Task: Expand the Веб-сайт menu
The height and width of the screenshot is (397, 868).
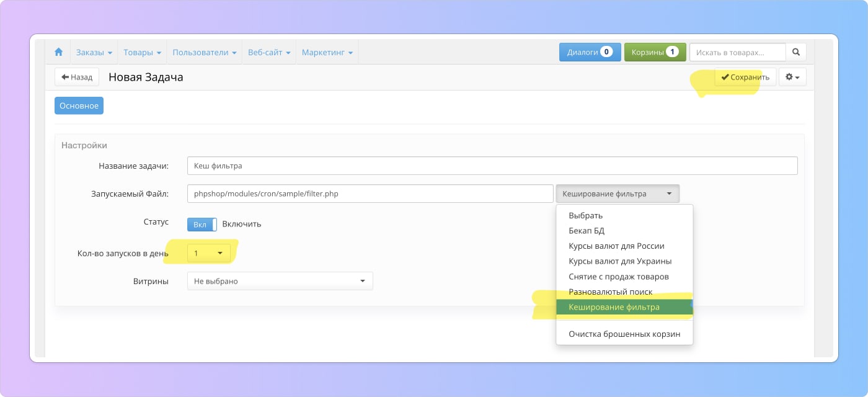Action: [268, 53]
